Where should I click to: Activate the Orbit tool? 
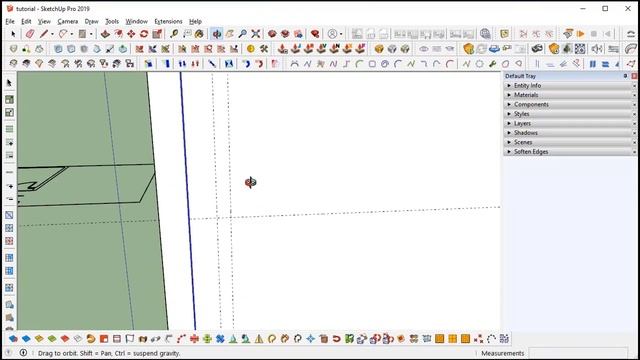click(x=217, y=34)
